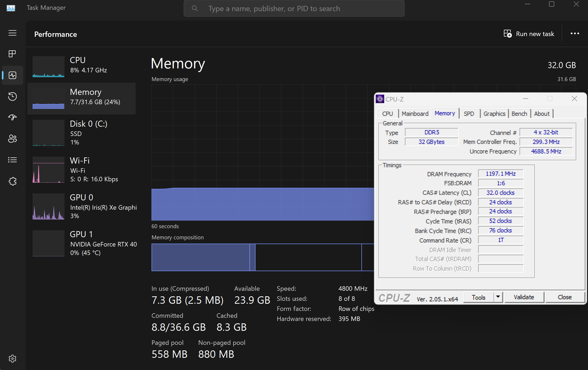Switch to CPU tab in CPU-Z
Screen dimensions: 588x370
click(x=387, y=114)
